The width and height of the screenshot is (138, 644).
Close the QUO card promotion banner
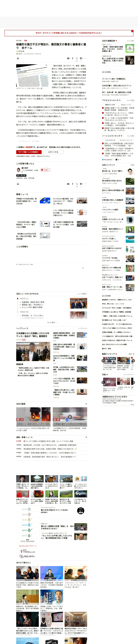coord(132,31)
